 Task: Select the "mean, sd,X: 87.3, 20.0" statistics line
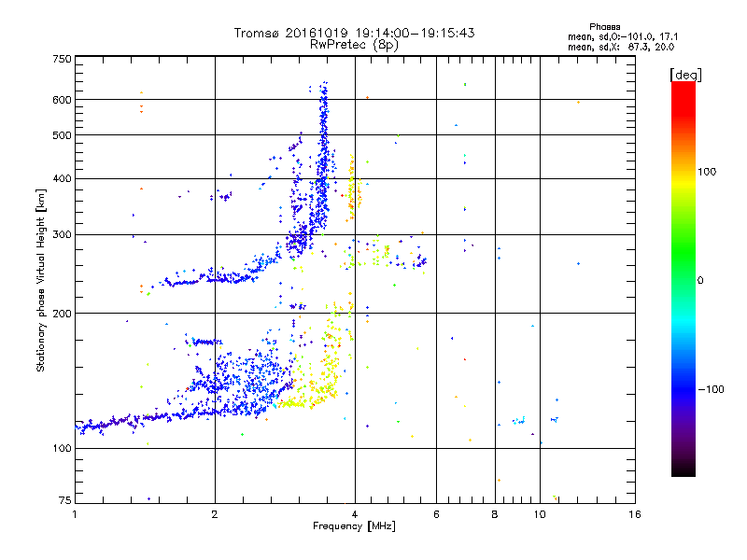point(621,47)
